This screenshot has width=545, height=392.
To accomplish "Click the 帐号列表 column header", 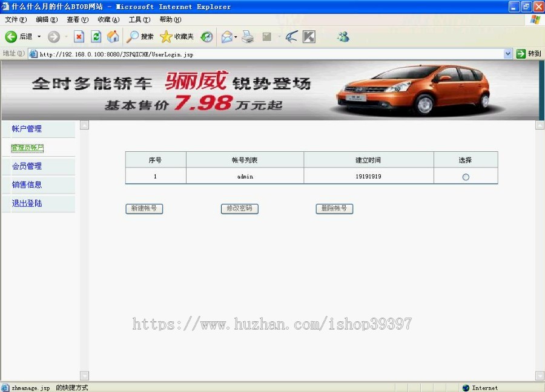I will click(x=245, y=160).
